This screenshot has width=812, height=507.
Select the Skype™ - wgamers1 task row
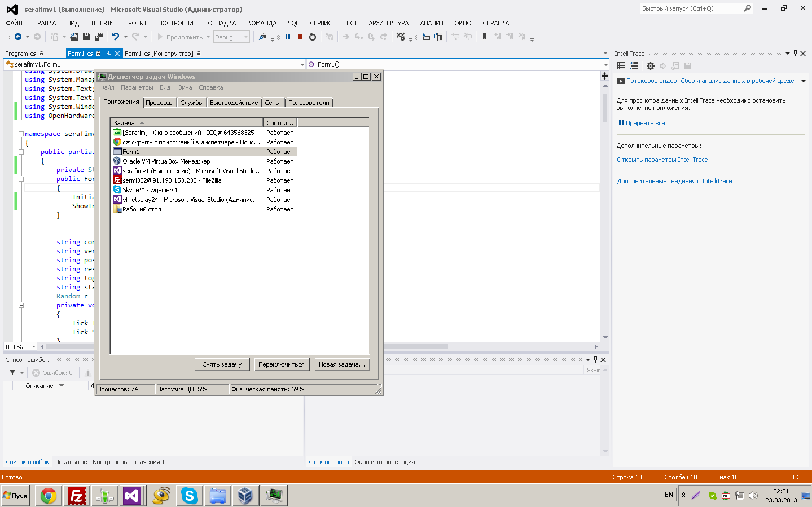(x=204, y=190)
